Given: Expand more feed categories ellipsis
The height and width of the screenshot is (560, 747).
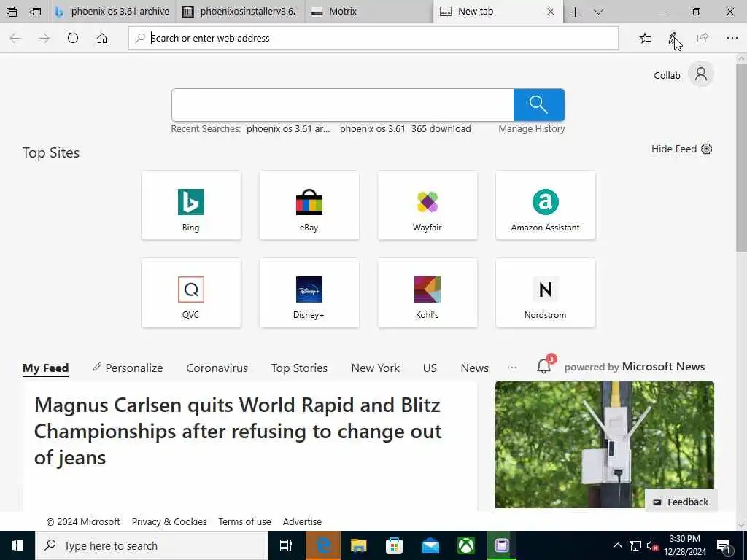Looking at the screenshot, I should tap(512, 367).
